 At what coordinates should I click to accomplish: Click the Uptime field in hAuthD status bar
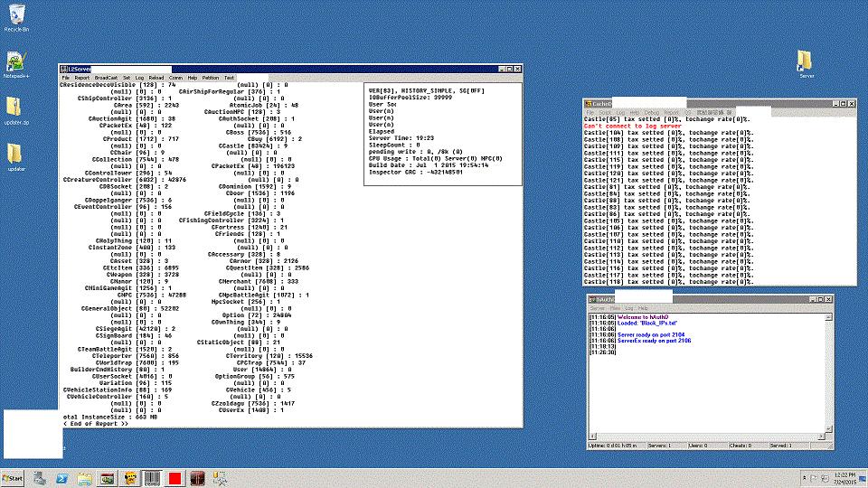coord(616,446)
